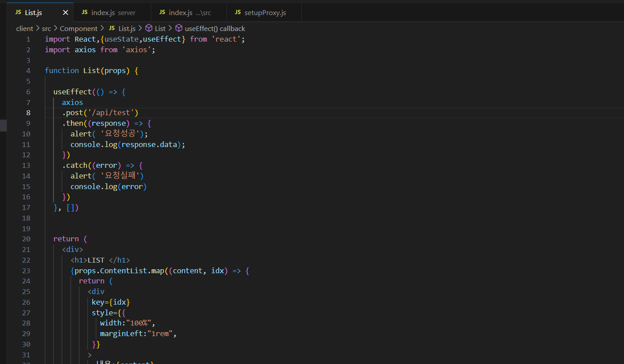Click cube symbol icon before useEffect() callback
624x364 pixels.
pos(179,28)
